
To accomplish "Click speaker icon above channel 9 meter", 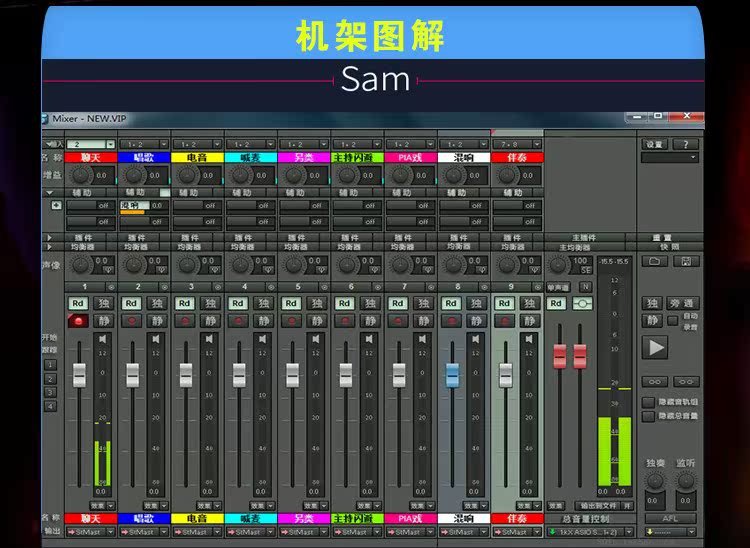I will coord(529,339).
